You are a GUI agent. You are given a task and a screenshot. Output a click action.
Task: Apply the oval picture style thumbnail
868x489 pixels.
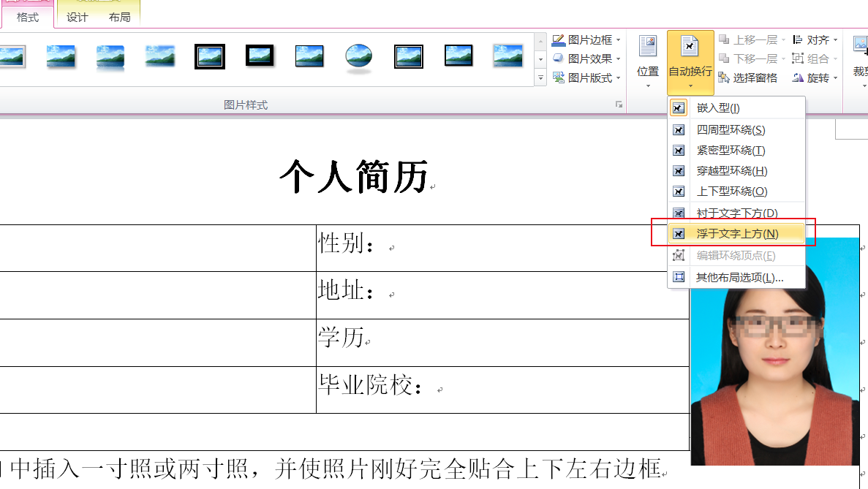pos(359,58)
